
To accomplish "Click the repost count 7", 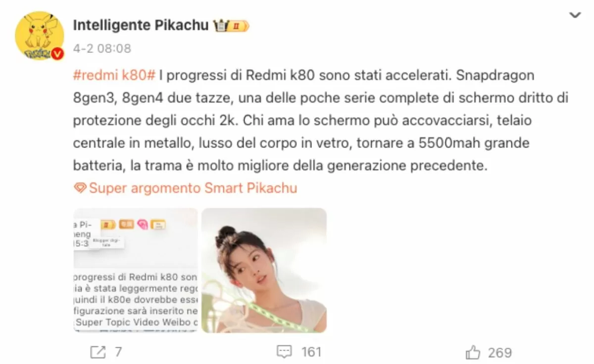I will [x=118, y=352].
